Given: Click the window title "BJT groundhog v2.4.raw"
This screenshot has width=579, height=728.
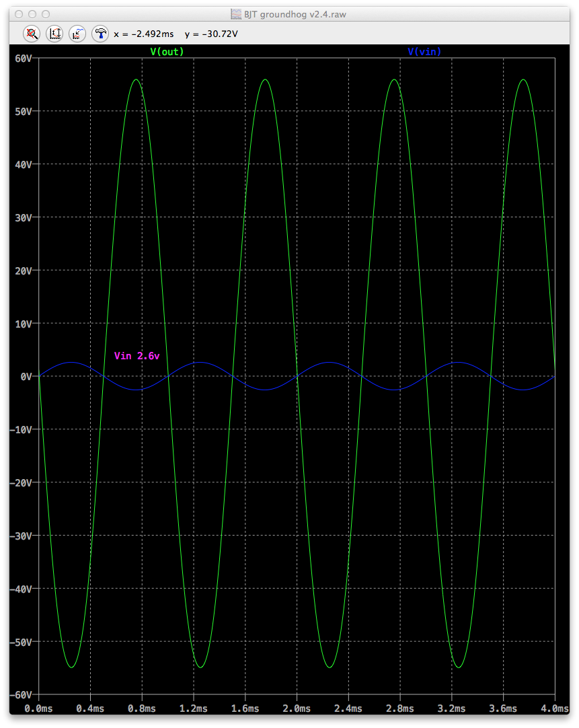Looking at the screenshot, I should coord(295,14).
